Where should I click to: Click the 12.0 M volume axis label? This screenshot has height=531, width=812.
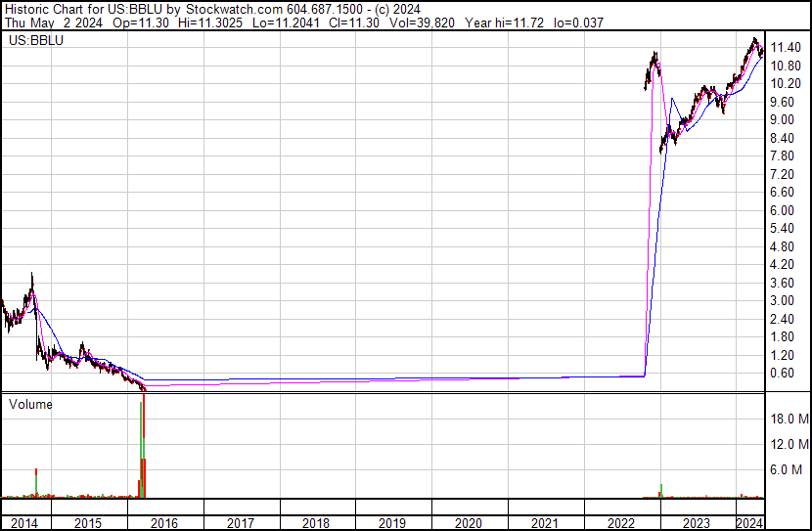pos(789,444)
